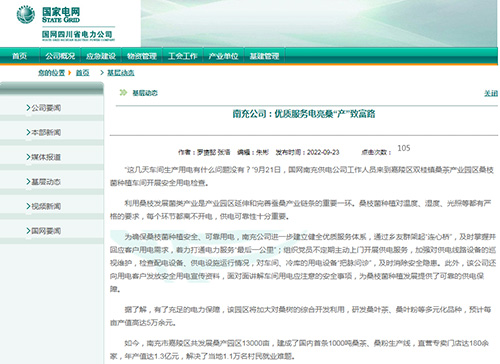Click the 基层动态 section heading label

pyautogui.click(x=145, y=93)
